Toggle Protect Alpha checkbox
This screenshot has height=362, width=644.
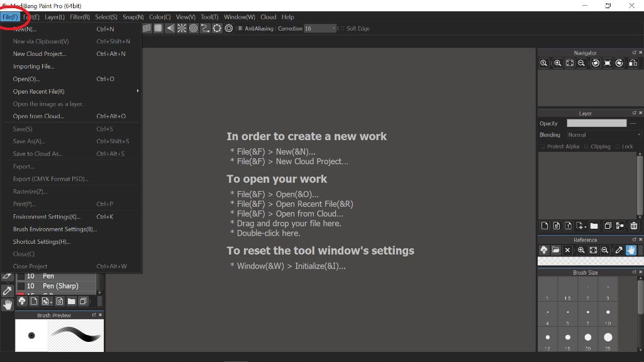pyautogui.click(x=543, y=146)
